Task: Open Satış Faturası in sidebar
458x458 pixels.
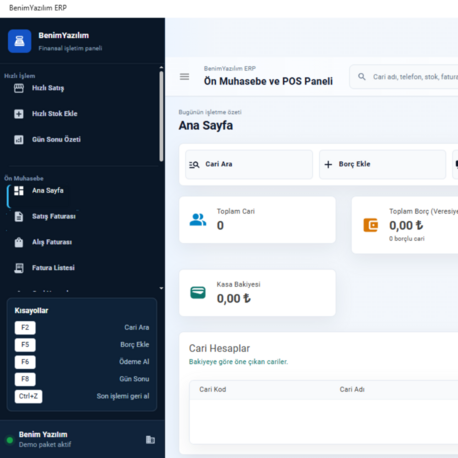Action: [54, 216]
